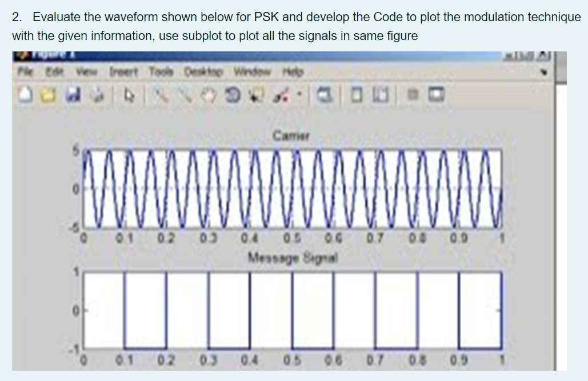
Task: Expand the toolbar overflow chevron
Action: (545, 73)
